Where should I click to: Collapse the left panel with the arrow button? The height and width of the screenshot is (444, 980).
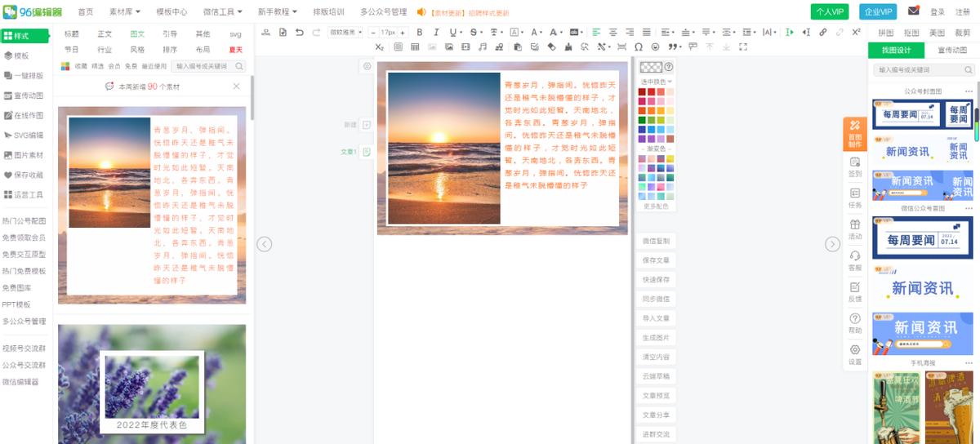pyautogui.click(x=264, y=244)
